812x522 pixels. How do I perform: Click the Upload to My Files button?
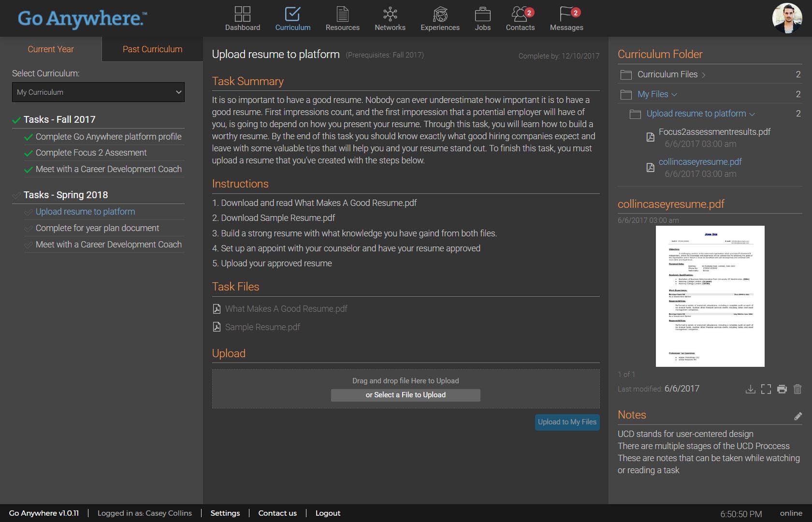coord(567,422)
